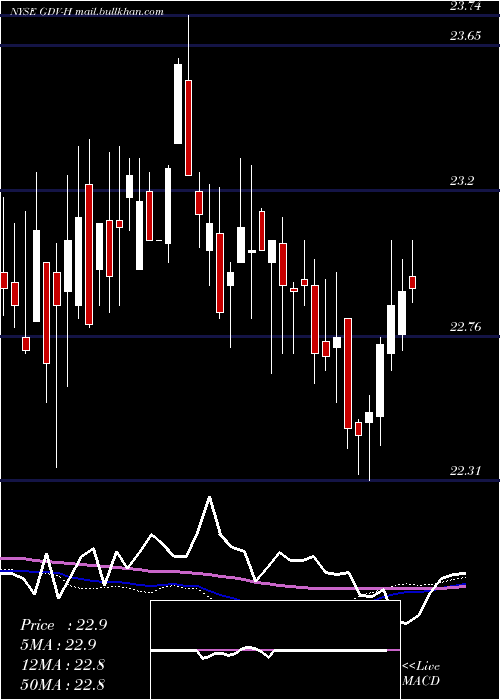The height and width of the screenshot is (700, 500).
Task: Click the 22.31 price level label
Action: tap(466, 471)
